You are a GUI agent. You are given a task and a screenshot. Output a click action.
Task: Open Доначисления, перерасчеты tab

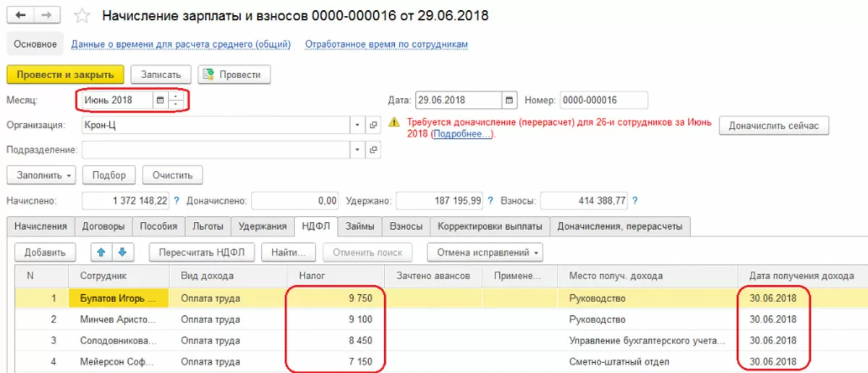point(620,226)
